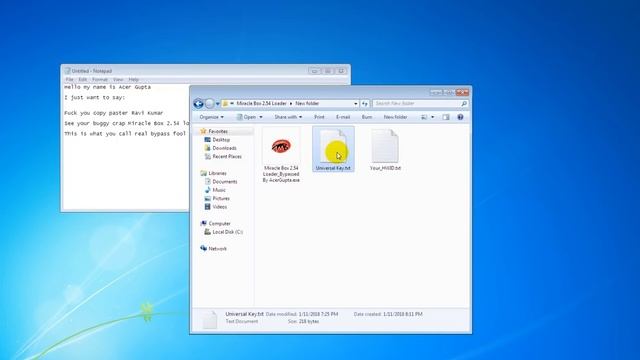Viewport: 640px width, 360px height.
Task: Select the Your_HWID.txt file
Action: (385, 150)
